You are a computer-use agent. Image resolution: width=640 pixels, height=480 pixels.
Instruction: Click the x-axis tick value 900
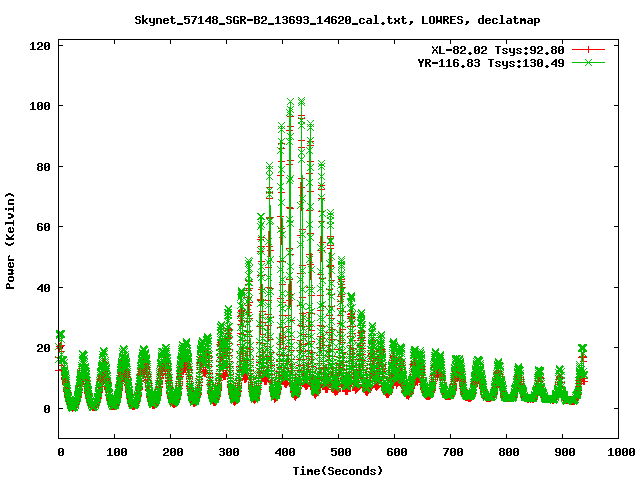pos(564,452)
